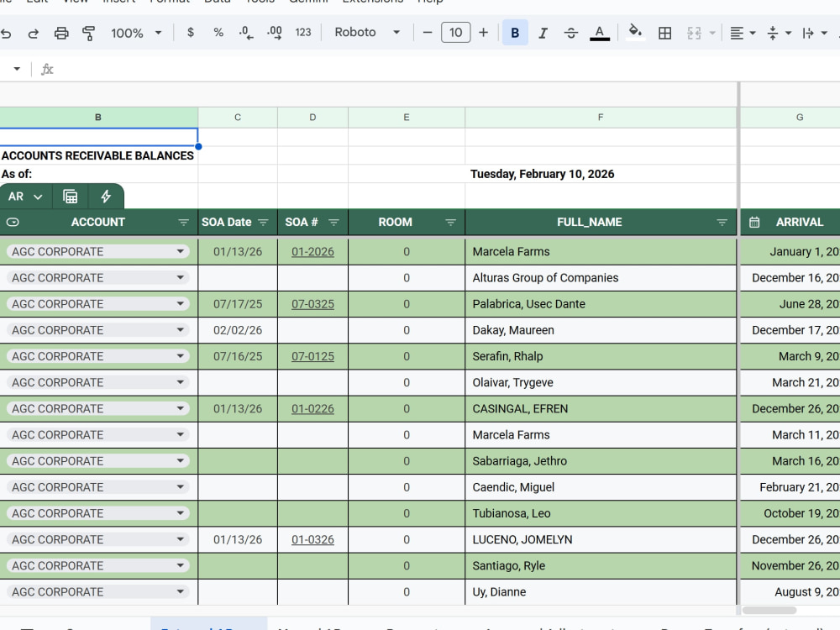Click the horizontal scrollbar thumb

tap(769, 610)
